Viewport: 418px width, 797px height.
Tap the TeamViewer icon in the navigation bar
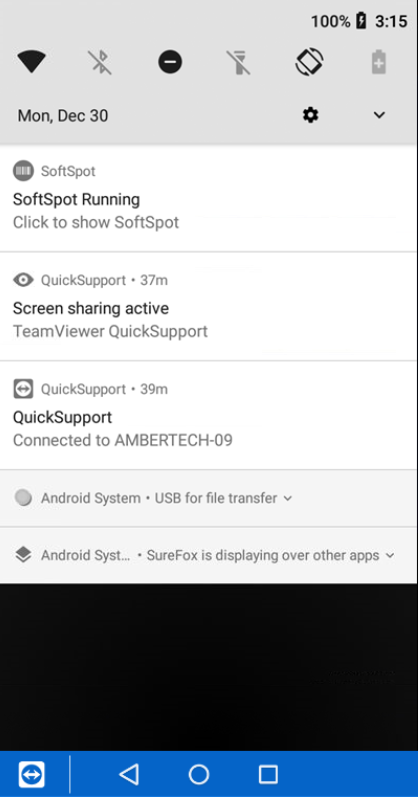click(32, 775)
